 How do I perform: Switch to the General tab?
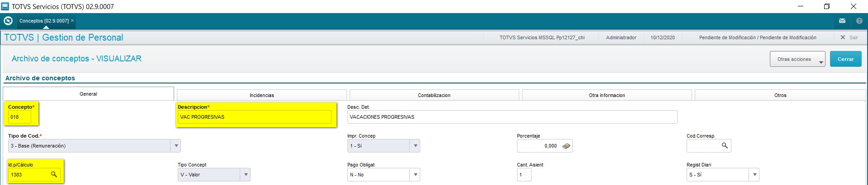pyautogui.click(x=88, y=94)
